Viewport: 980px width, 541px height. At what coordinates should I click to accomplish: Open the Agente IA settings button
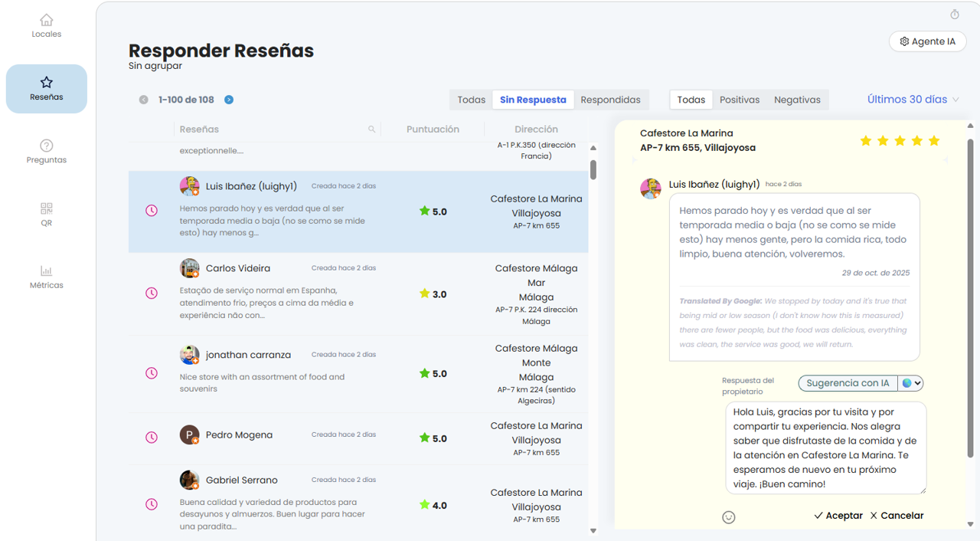[927, 41]
